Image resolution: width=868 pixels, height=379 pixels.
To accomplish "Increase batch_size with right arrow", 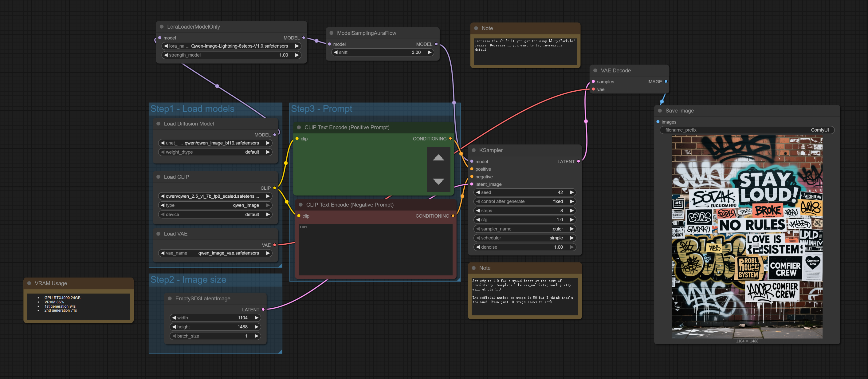I will pyautogui.click(x=257, y=336).
